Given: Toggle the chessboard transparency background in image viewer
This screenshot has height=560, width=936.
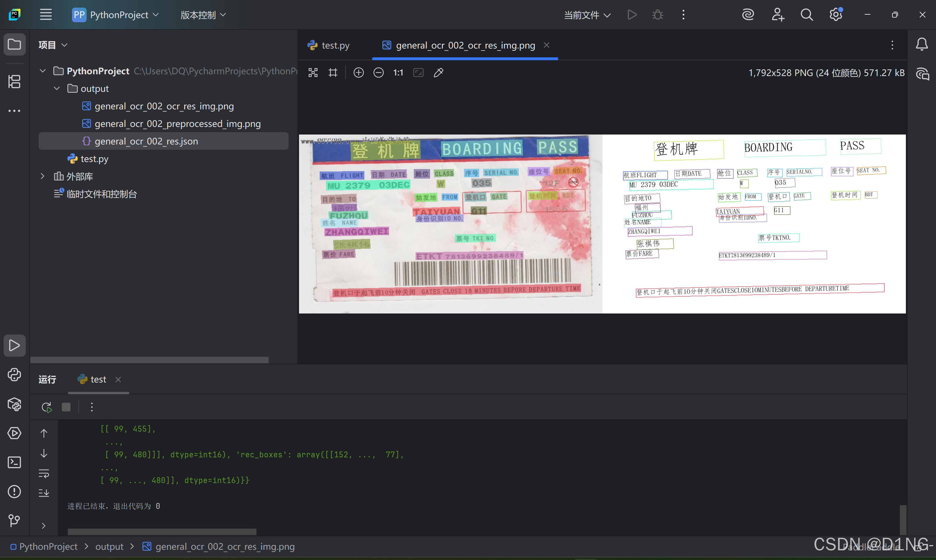Looking at the screenshot, I should click(x=312, y=73).
